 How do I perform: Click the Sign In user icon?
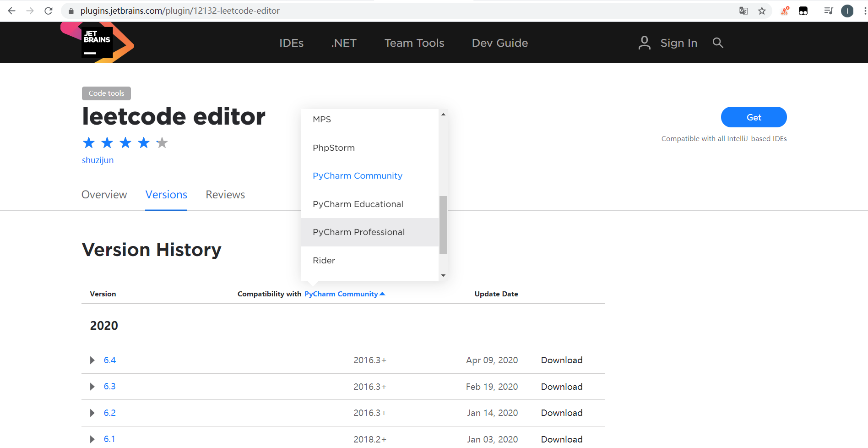(x=645, y=43)
